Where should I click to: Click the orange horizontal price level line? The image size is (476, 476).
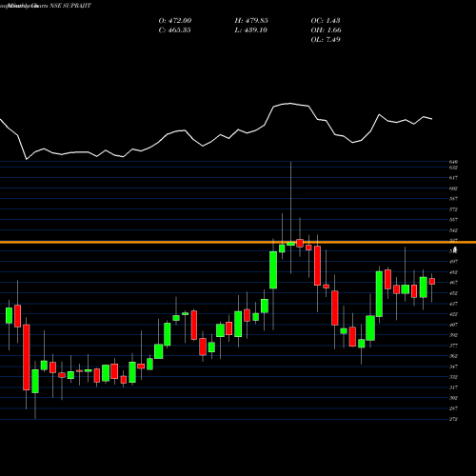tap(238, 242)
